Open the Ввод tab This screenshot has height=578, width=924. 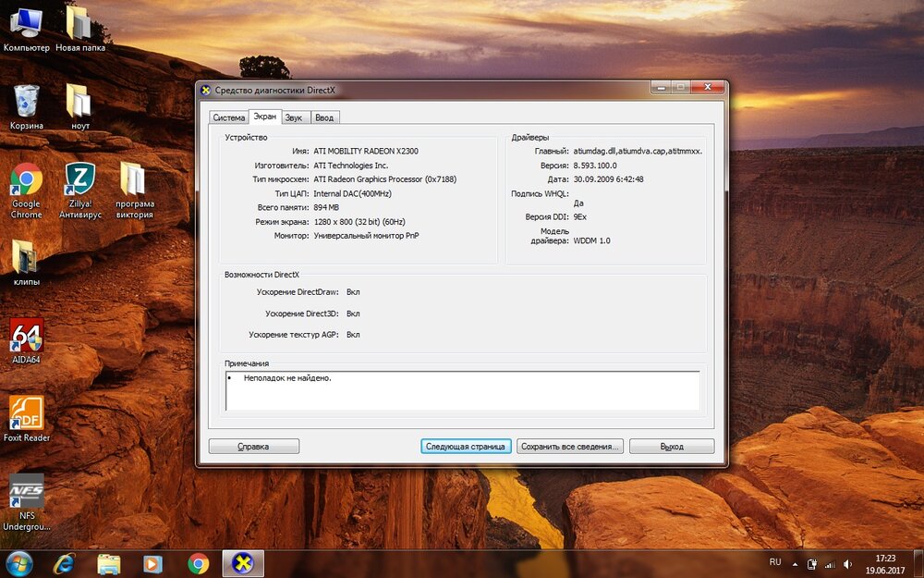(x=323, y=117)
